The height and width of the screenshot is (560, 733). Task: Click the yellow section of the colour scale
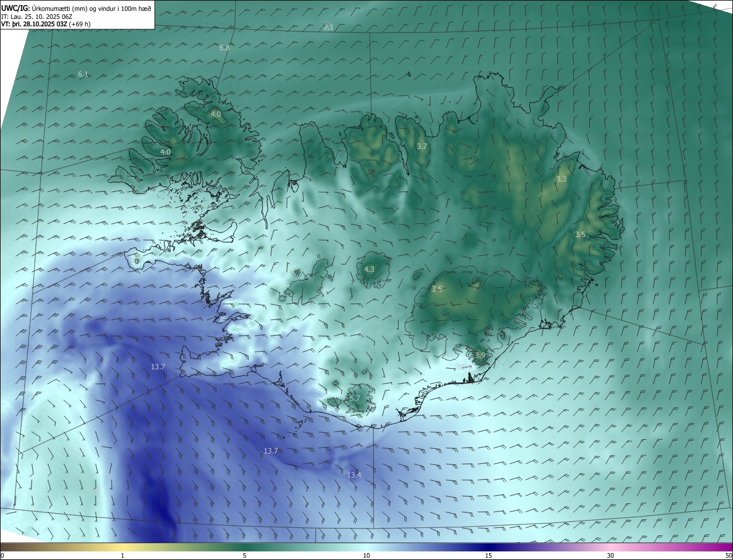click(x=123, y=547)
